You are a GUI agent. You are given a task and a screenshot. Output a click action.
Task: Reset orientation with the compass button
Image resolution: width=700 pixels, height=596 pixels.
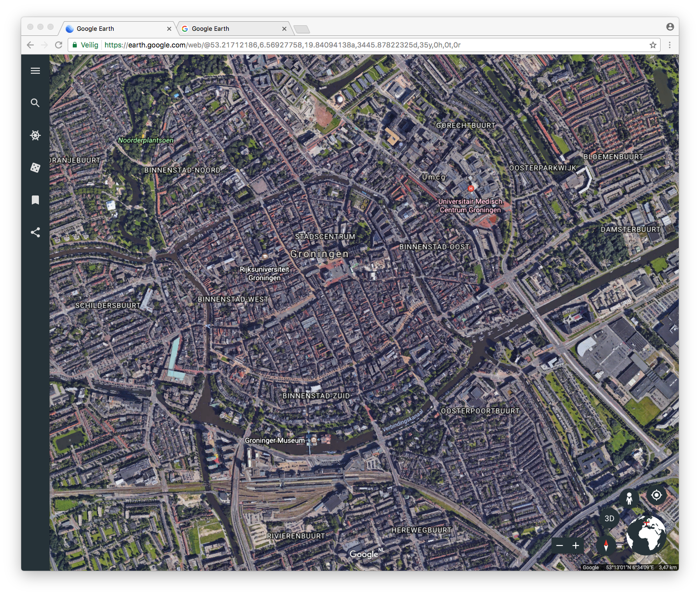coord(606,545)
